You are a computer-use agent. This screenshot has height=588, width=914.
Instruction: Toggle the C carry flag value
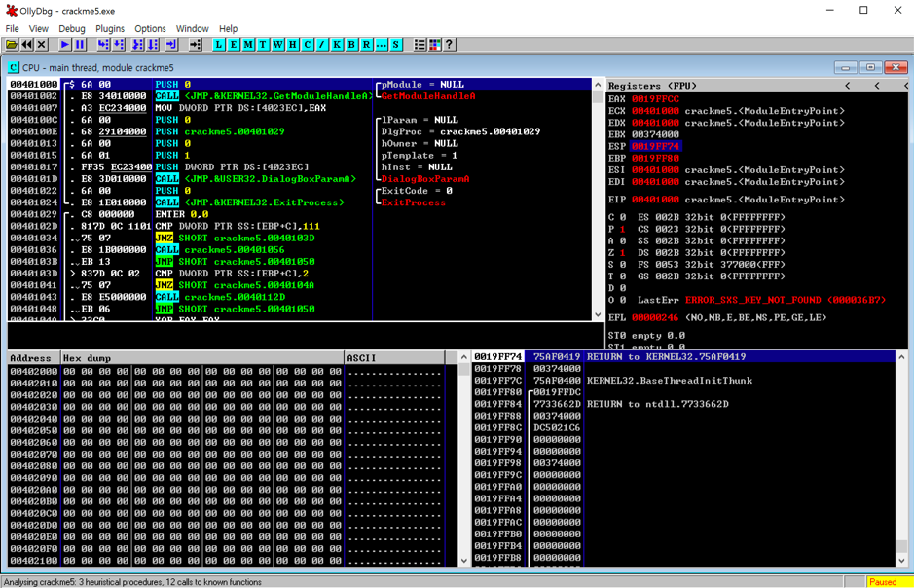point(623,217)
